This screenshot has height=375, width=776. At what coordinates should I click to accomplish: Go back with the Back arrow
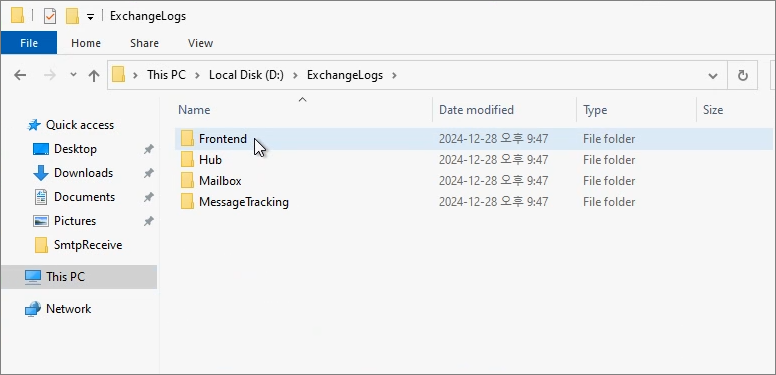coord(20,75)
